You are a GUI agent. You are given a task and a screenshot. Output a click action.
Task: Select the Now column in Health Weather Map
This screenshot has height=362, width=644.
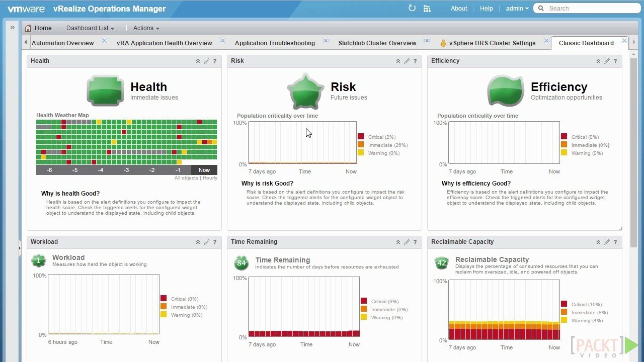[x=204, y=170]
